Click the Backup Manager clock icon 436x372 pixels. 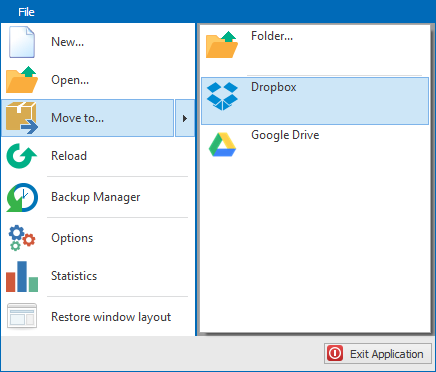pyautogui.click(x=22, y=197)
